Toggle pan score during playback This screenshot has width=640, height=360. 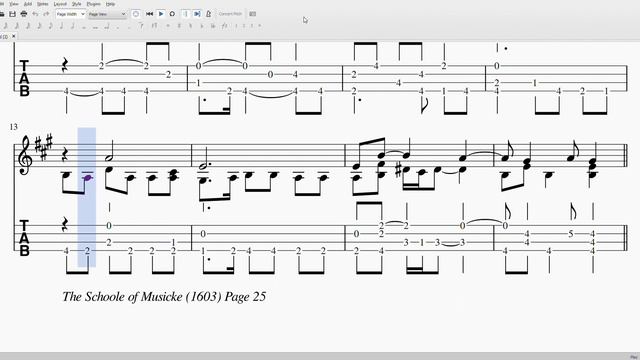197,14
